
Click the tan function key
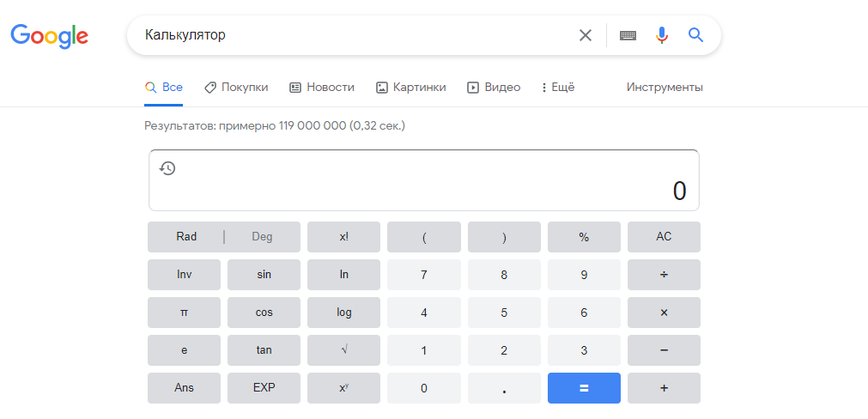pyautogui.click(x=264, y=350)
